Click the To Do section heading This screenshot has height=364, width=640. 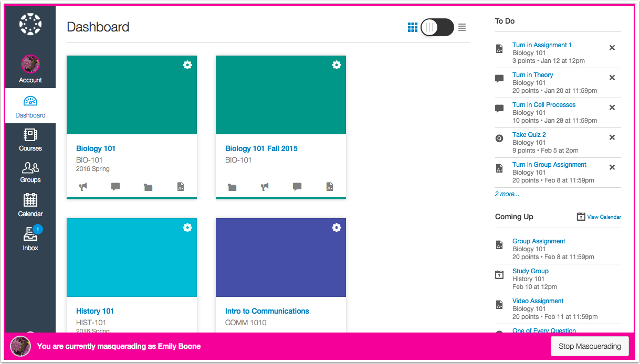point(505,21)
